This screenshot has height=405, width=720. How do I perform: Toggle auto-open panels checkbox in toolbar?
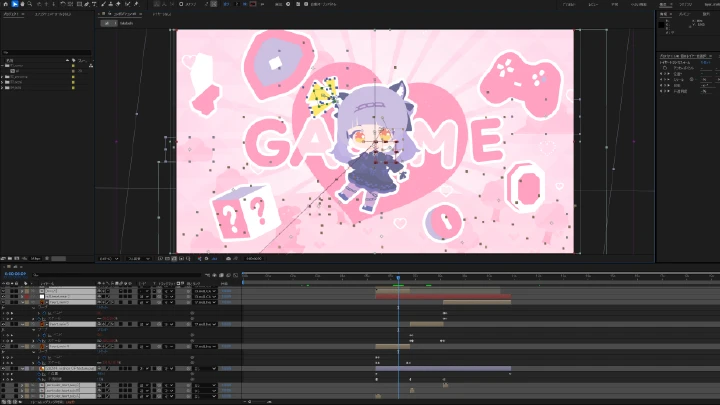tap(306, 4)
